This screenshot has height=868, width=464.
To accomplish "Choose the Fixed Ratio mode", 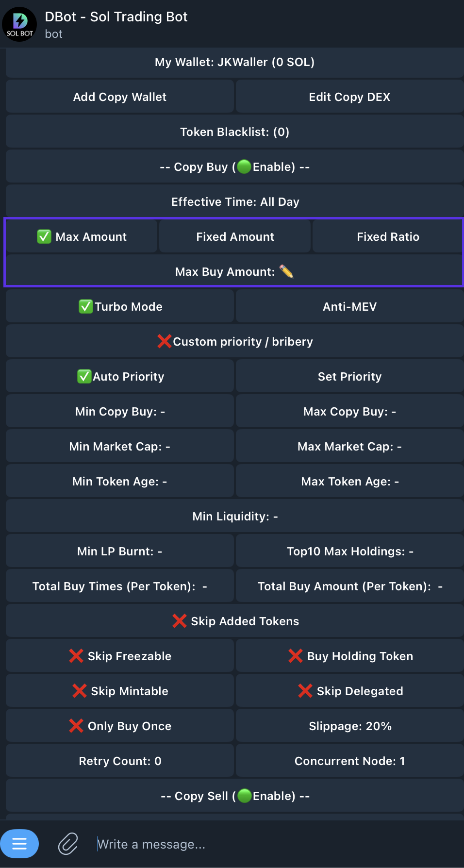I will pos(388,236).
